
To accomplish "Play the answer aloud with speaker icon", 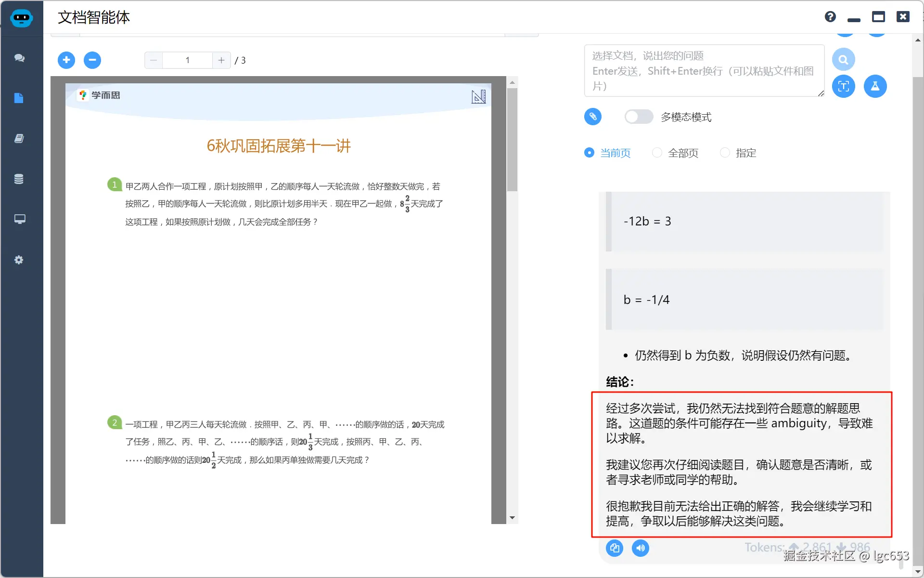I will [x=641, y=548].
